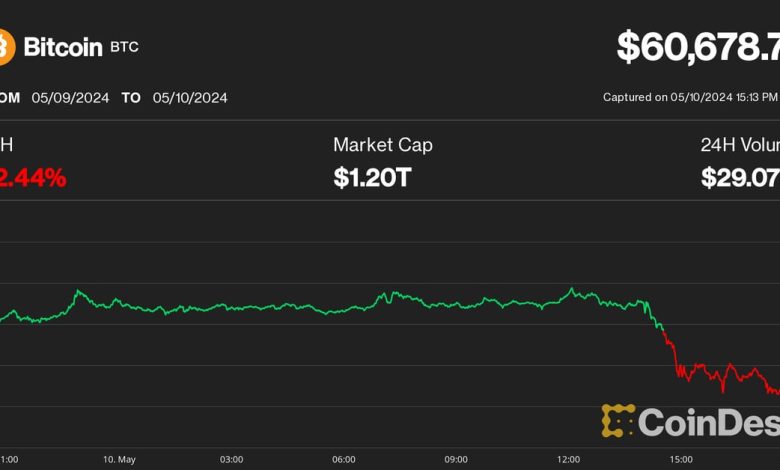This screenshot has width=780, height=470.
Task: Click the $29.07 volume value
Action: pyautogui.click(x=740, y=178)
